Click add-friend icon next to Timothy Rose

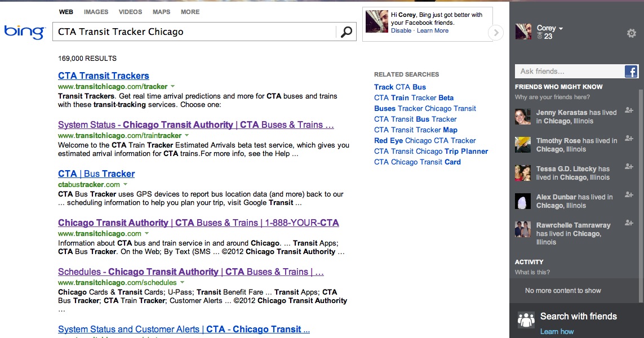pyautogui.click(x=629, y=139)
